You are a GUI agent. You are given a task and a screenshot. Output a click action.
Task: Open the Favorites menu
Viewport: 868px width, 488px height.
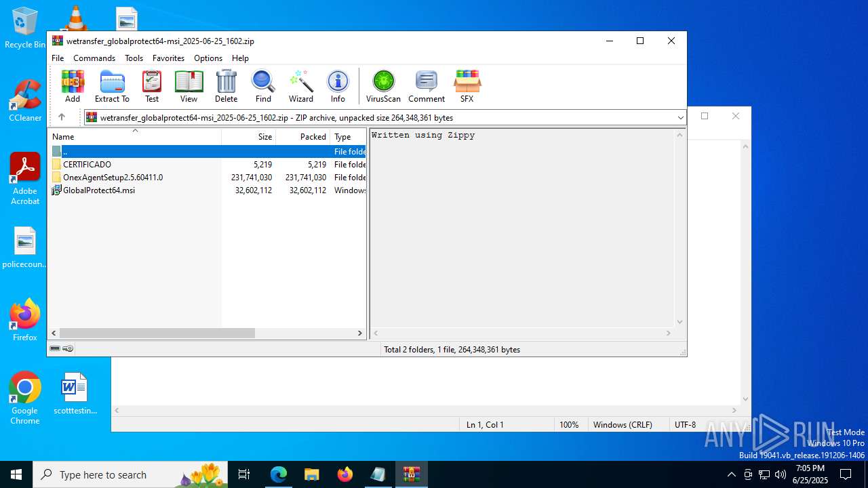168,58
